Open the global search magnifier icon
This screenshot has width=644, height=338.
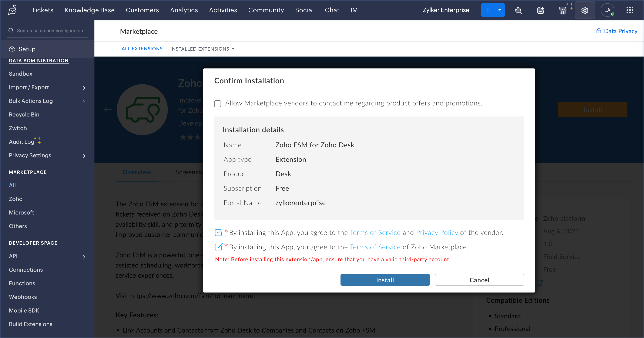coord(518,10)
